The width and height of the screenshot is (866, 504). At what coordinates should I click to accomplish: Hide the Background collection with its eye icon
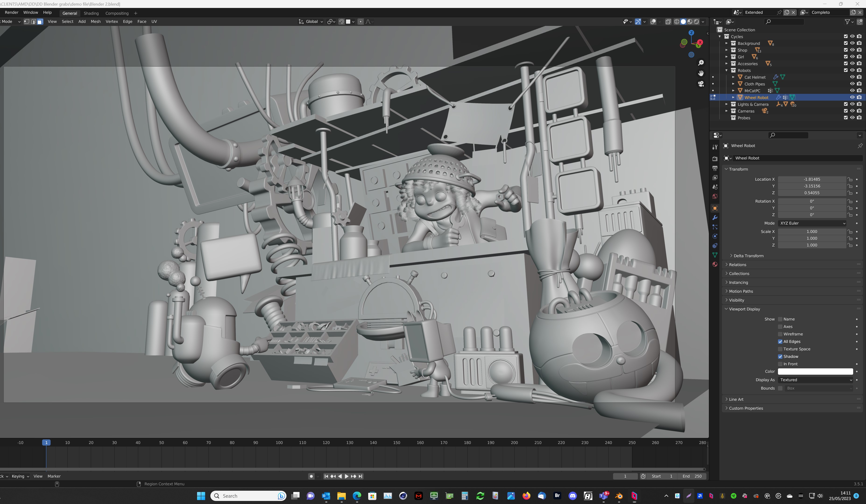pos(852,43)
